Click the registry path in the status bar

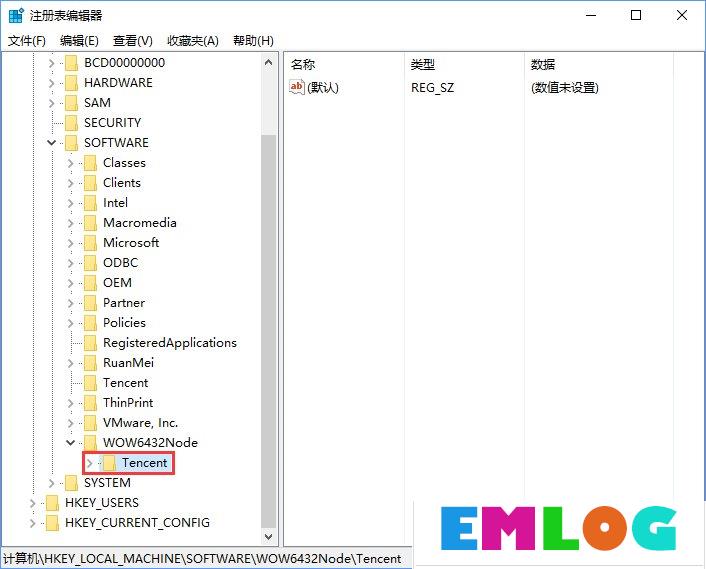[202, 558]
